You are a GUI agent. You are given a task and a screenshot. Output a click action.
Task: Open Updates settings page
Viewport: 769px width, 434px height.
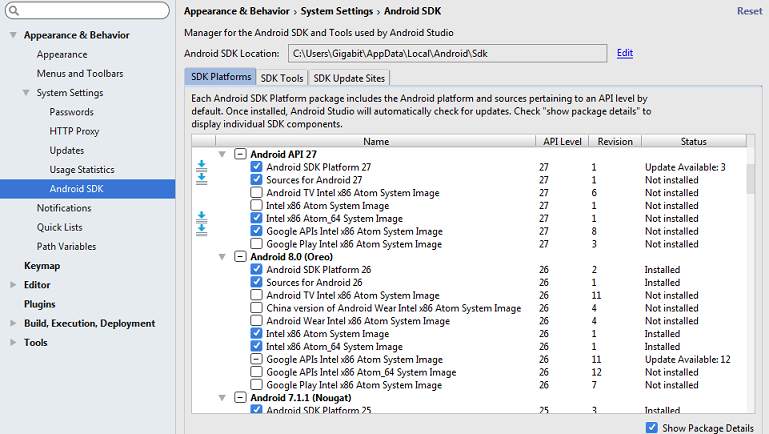67,151
